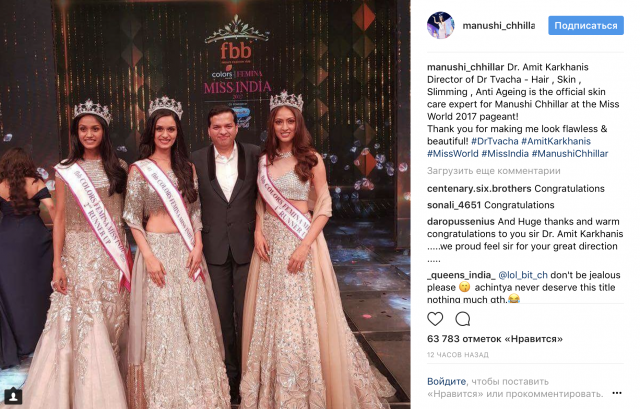Click the @lol_bit_ch mention
The height and width of the screenshot is (409, 640).
(x=523, y=275)
